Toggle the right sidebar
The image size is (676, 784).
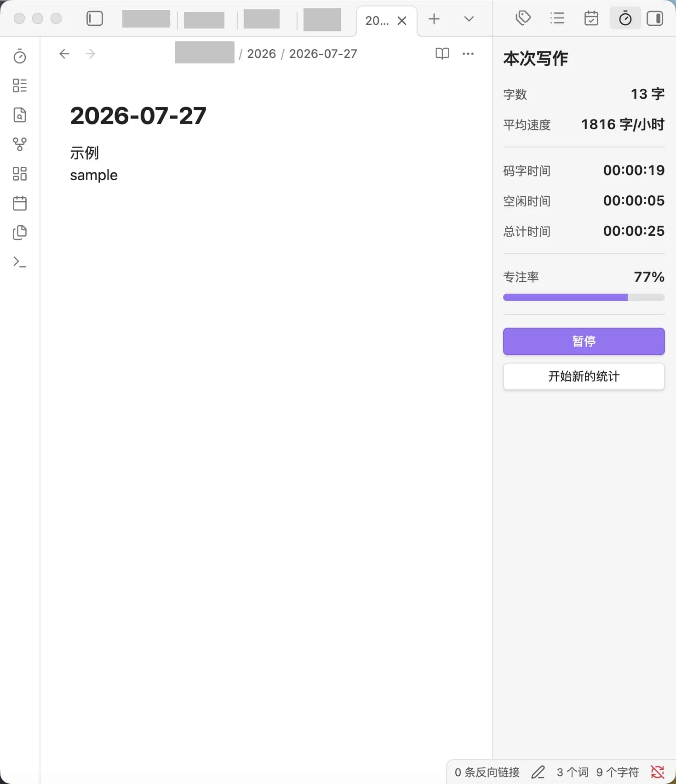tap(655, 18)
